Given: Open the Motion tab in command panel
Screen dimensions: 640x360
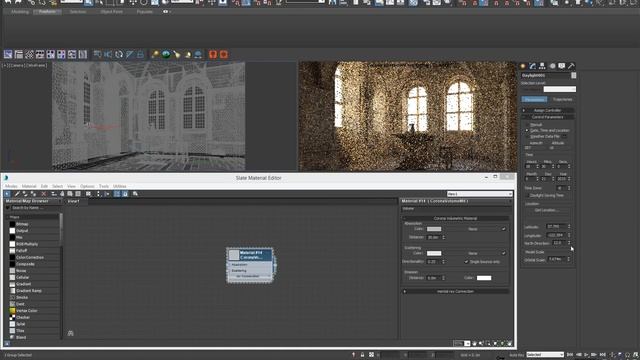Looking at the screenshot, I should 552,66.
